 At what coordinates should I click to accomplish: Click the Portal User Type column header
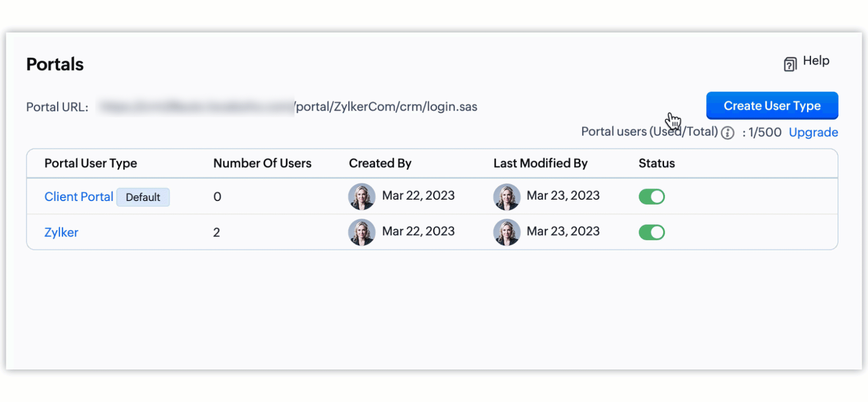coord(90,164)
